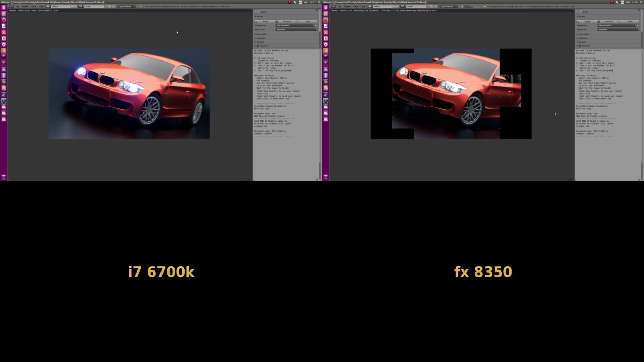This screenshot has height=362, width=644.
Task: Enable Freestyle checkbox in left properties
Action: pos(258,46)
